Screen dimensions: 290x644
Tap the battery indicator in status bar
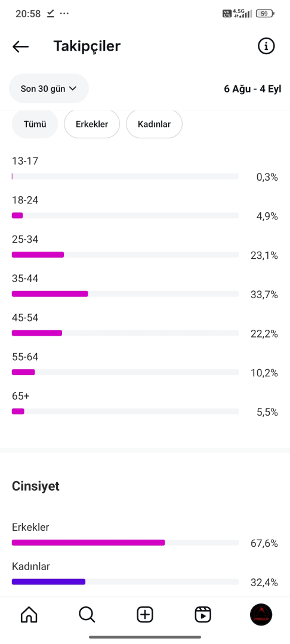click(x=265, y=14)
